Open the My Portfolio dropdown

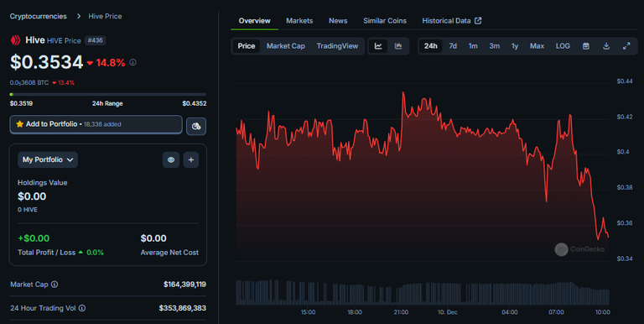pyautogui.click(x=48, y=160)
